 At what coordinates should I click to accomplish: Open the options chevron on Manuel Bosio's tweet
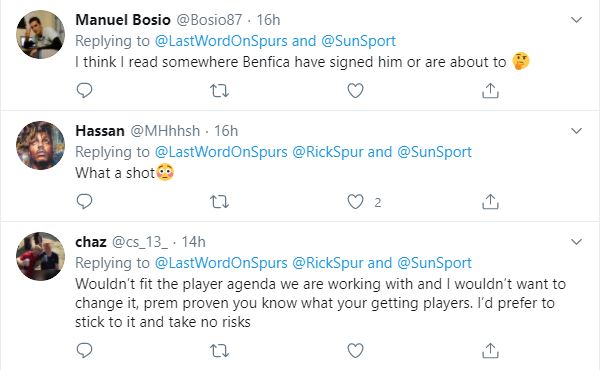pos(576,20)
